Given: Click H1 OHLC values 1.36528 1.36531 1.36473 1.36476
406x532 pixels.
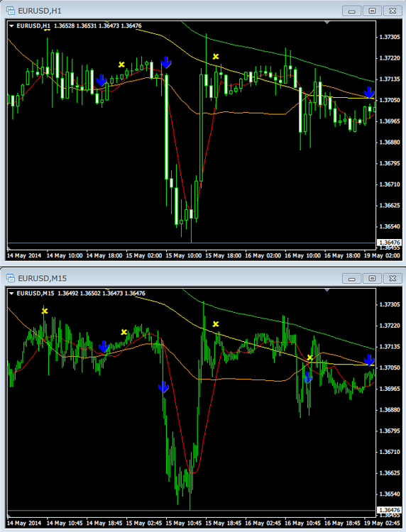Looking at the screenshot, I should [x=98, y=26].
